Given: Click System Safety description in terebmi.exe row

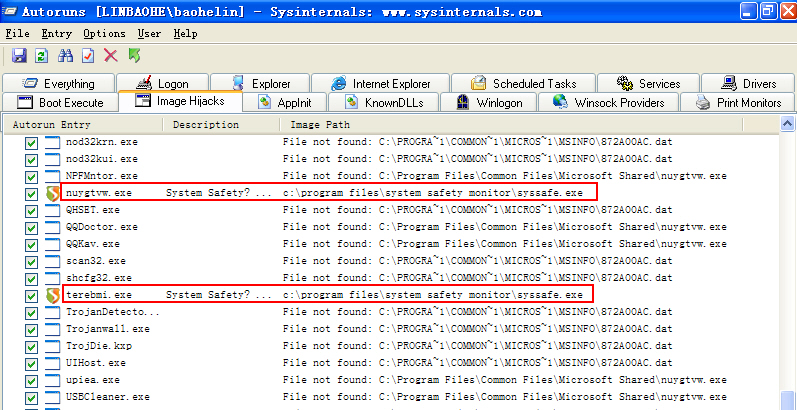Looking at the screenshot, I should pos(219,295).
